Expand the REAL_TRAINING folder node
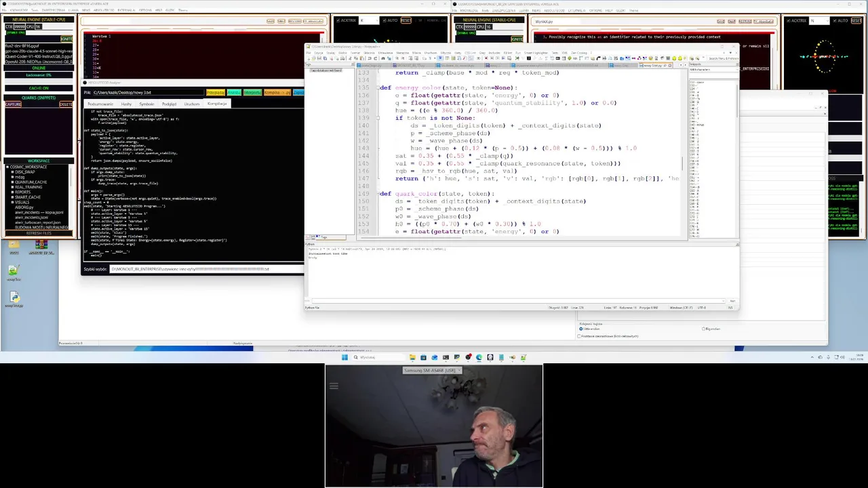The image size is (868, 488). pos(12,187)
